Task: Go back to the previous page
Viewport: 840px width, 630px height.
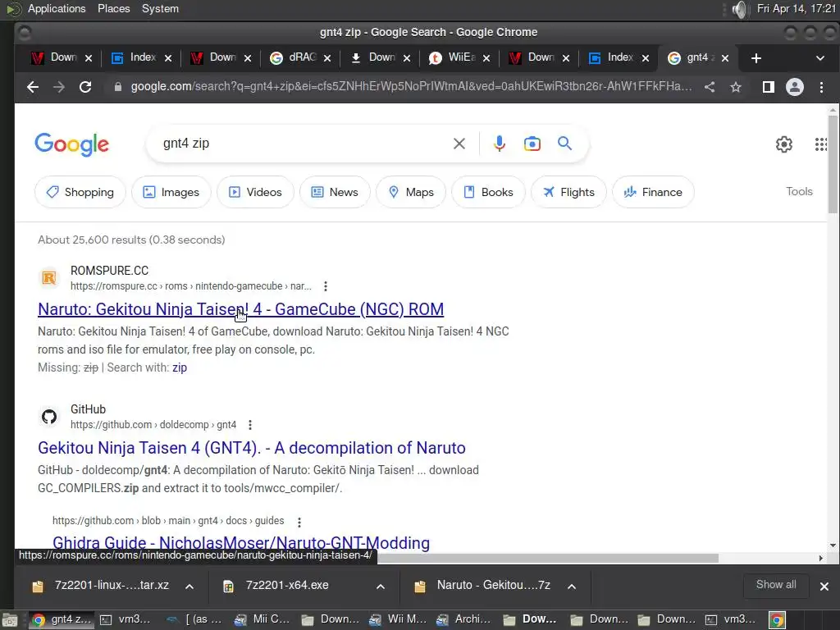Action: 33,87
